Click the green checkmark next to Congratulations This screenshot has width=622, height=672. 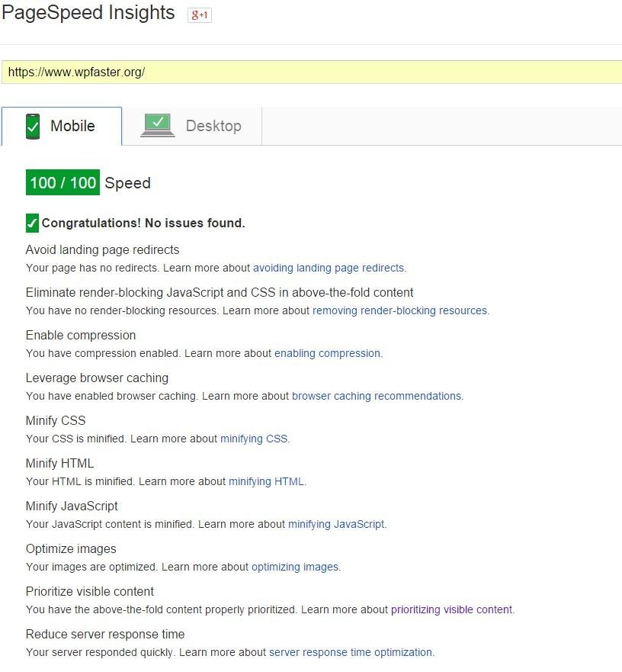point(32,223)
